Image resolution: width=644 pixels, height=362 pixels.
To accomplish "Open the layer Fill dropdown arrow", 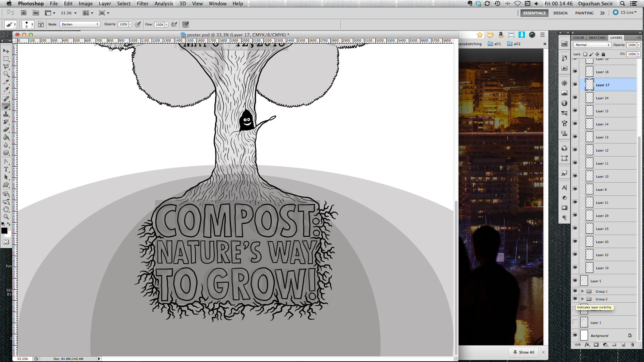I will pyautogui.click(x=639, y=54).
